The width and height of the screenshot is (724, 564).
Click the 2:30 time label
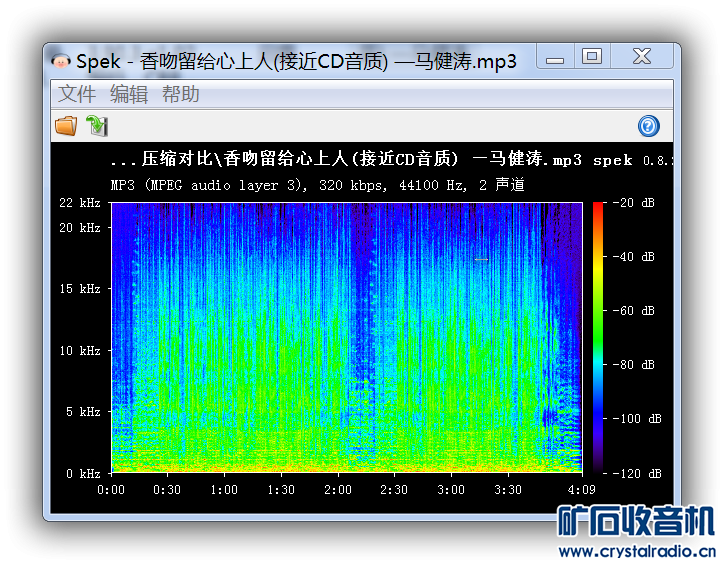pos(394,490)
